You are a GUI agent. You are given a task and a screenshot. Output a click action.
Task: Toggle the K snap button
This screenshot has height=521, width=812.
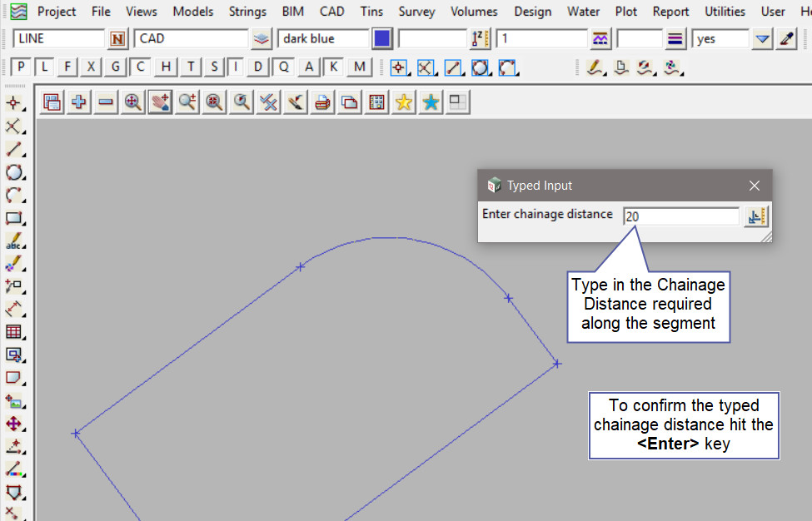[x=333, y=67]
